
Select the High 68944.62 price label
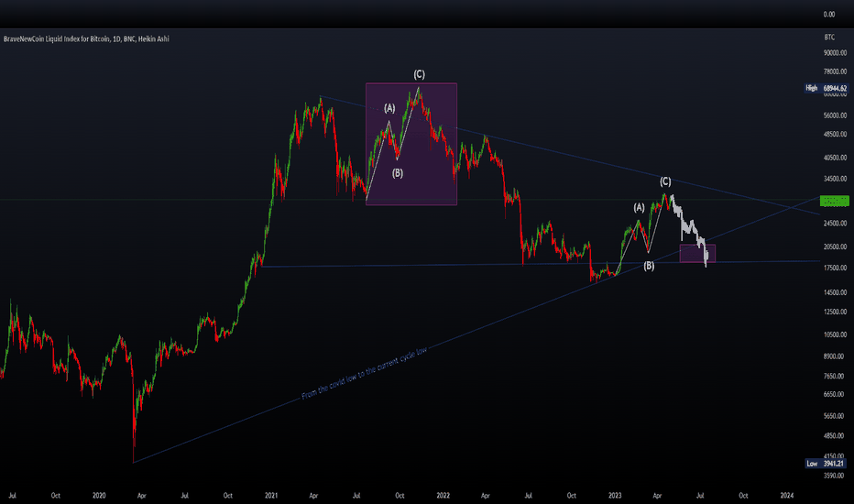tap(827, 88)
